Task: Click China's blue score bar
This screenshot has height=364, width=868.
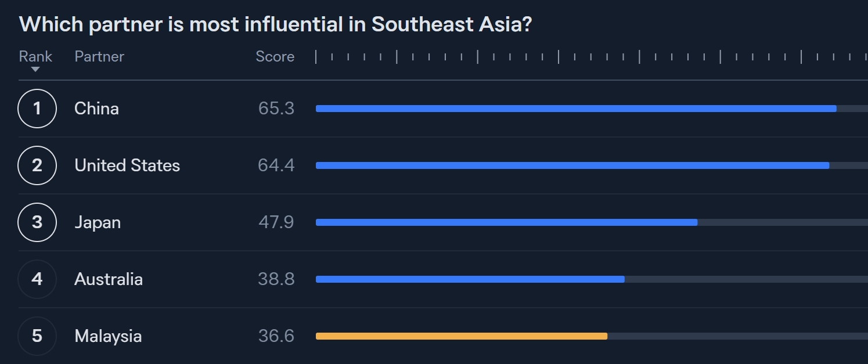Action: [575, 109]
